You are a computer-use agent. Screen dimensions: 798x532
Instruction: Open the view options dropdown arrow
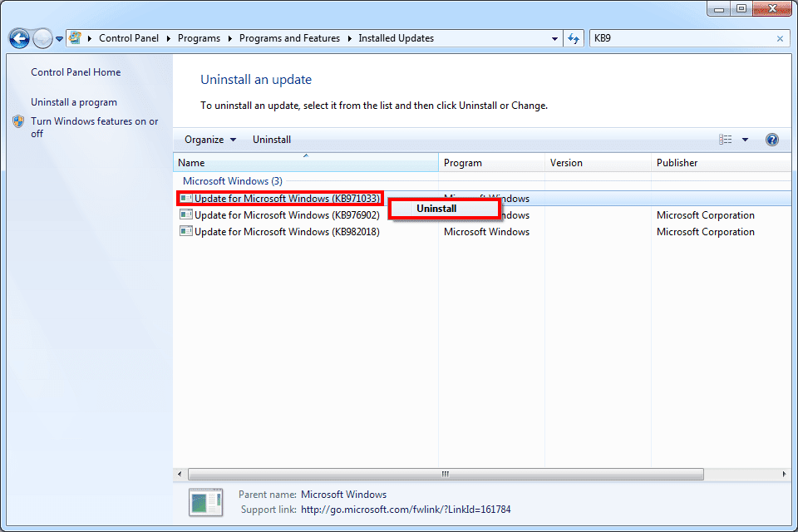[745, 140]
